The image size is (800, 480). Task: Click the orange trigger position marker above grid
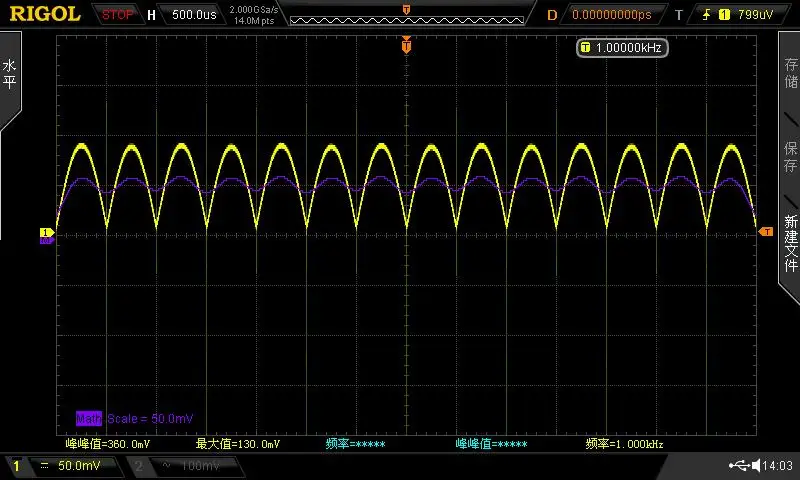406,45
